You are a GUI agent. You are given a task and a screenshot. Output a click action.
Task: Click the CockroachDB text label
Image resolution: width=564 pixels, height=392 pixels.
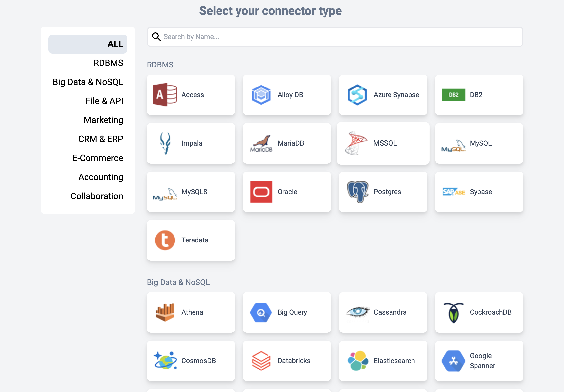tap(491, 312)
